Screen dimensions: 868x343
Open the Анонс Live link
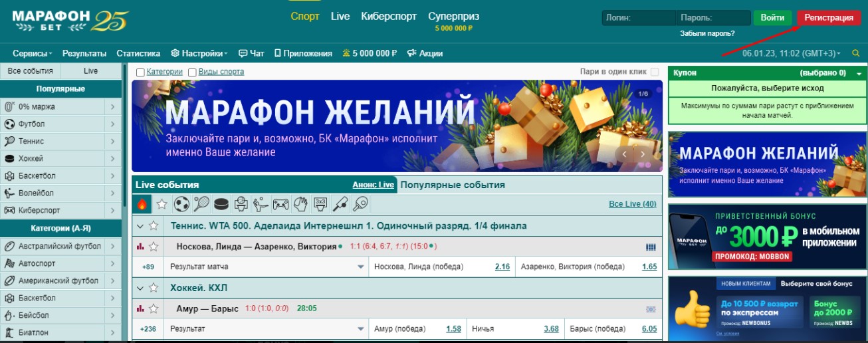tap(373, 185)
